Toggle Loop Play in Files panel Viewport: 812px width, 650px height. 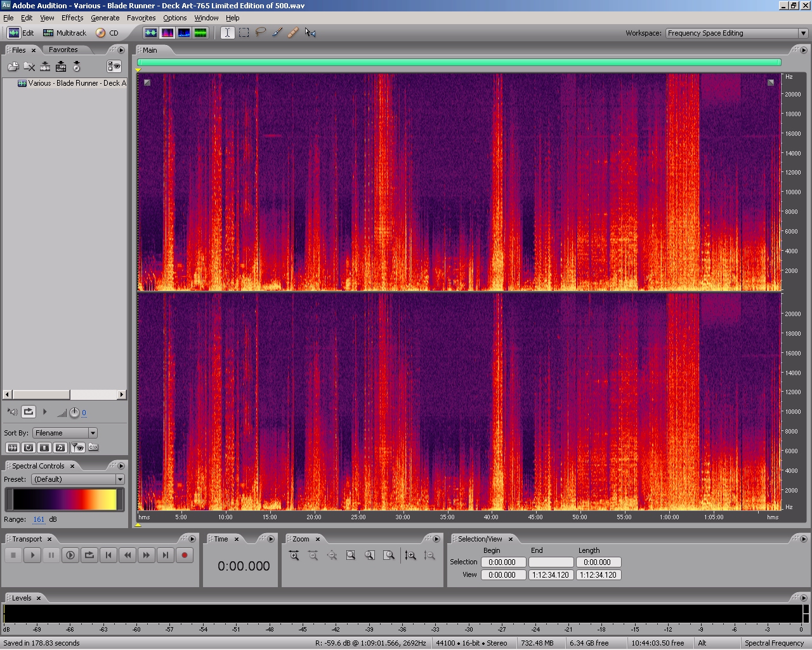[x=29, y=412]
